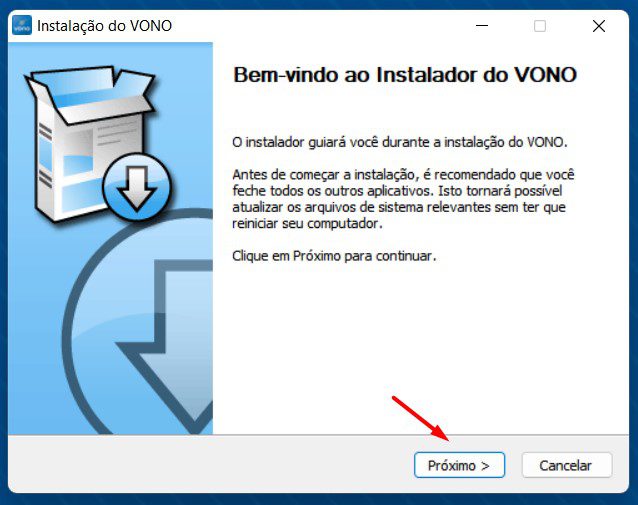Click the red annotation arrow
This screenshot has width=638, height=505.
421,419
